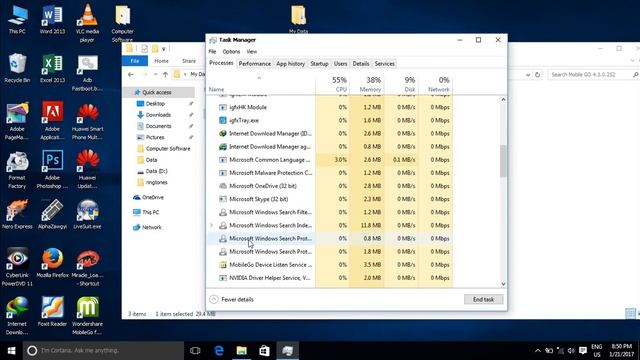Switch to the Services tab
Viewport: 640px width, 360px height.
click(x=384, y=64)
